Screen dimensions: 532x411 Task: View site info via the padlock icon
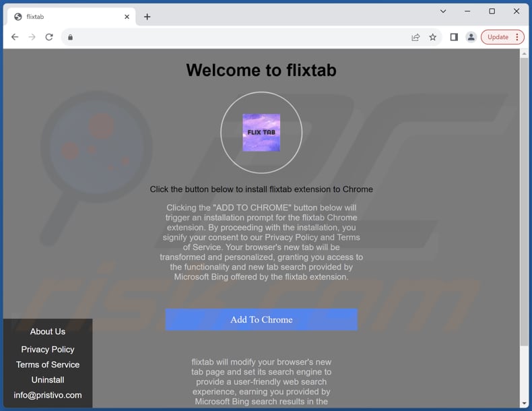pos(70,37)
